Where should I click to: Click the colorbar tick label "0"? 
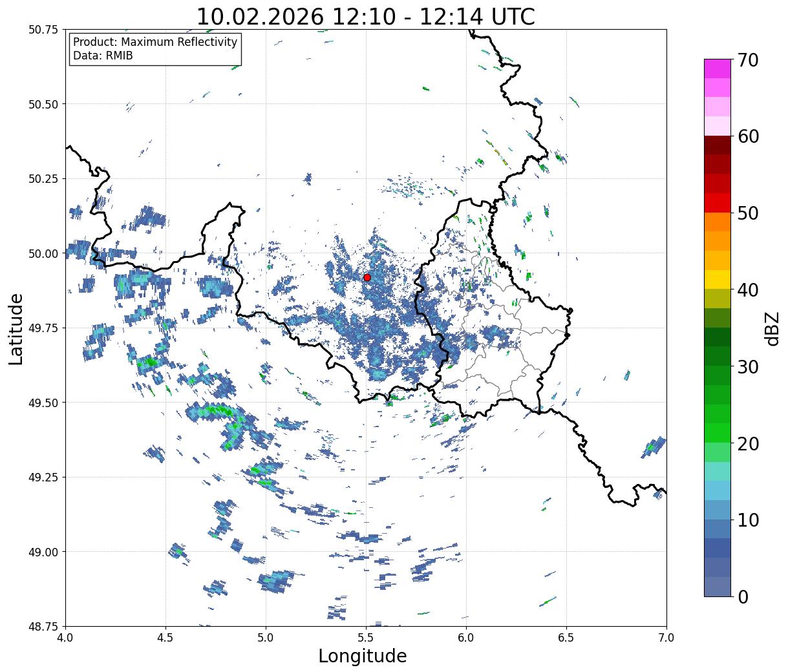pos(743,597)
